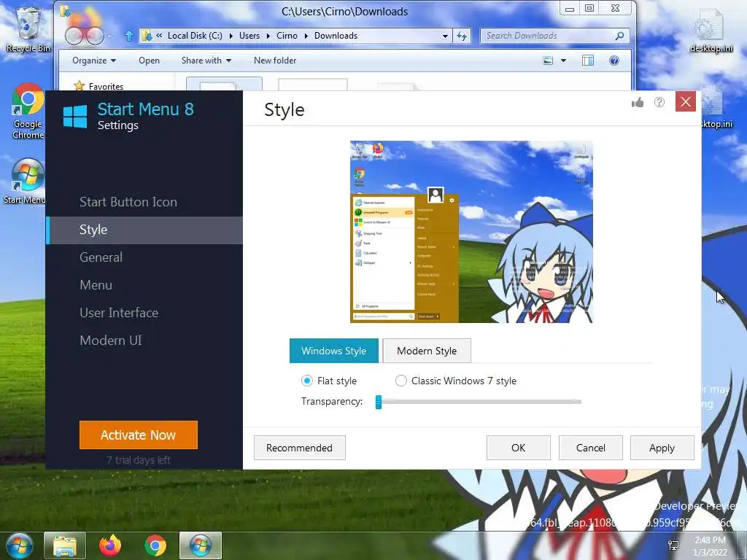Click New folder in Explorer toolbar

tap(275, 61)
